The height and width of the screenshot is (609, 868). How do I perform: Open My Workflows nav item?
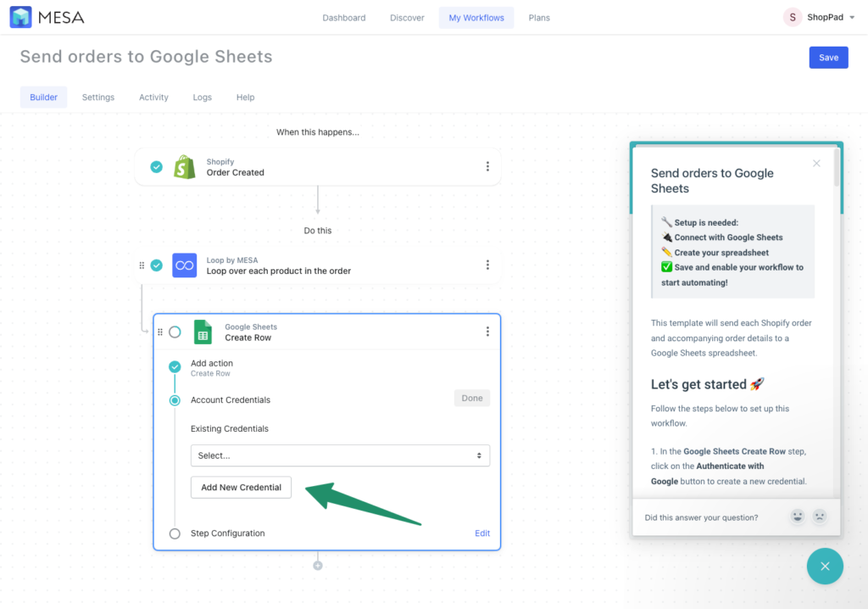click(x=476, y=18)
